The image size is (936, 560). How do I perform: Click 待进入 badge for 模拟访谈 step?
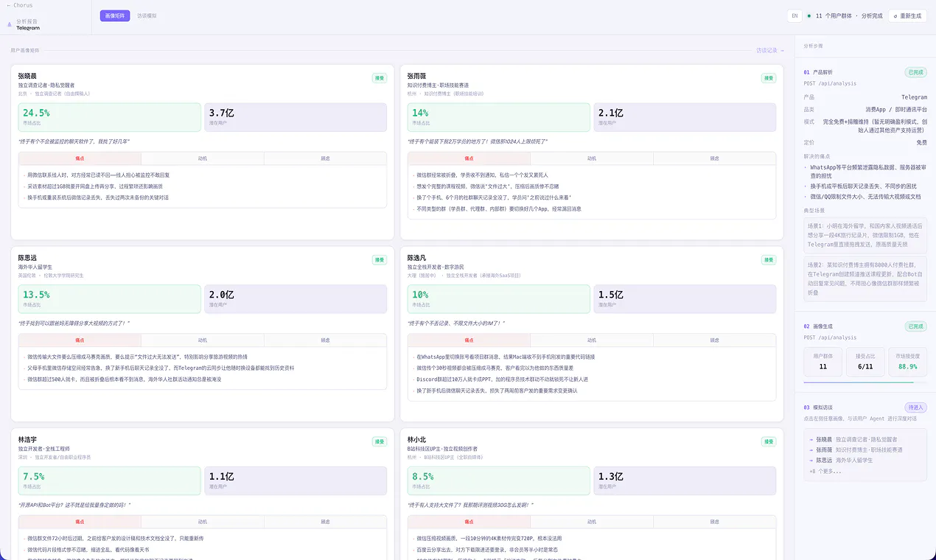tap(916, 407)
